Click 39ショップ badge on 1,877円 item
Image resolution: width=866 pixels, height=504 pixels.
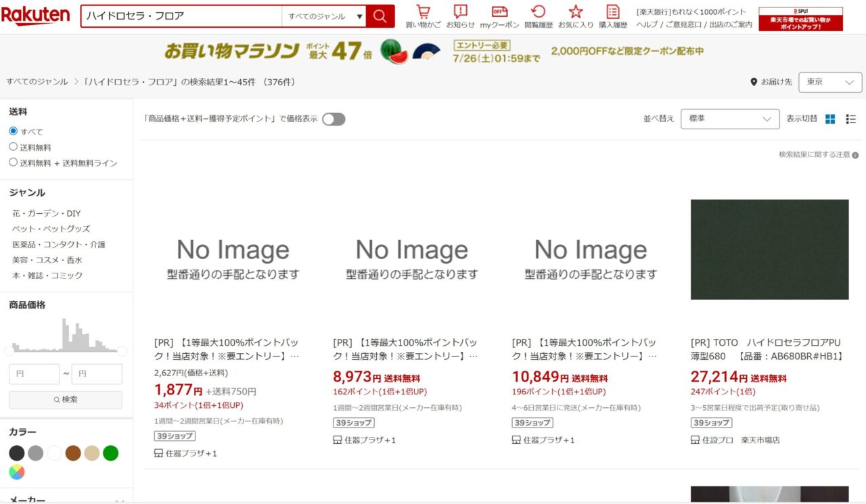[175, 436]
